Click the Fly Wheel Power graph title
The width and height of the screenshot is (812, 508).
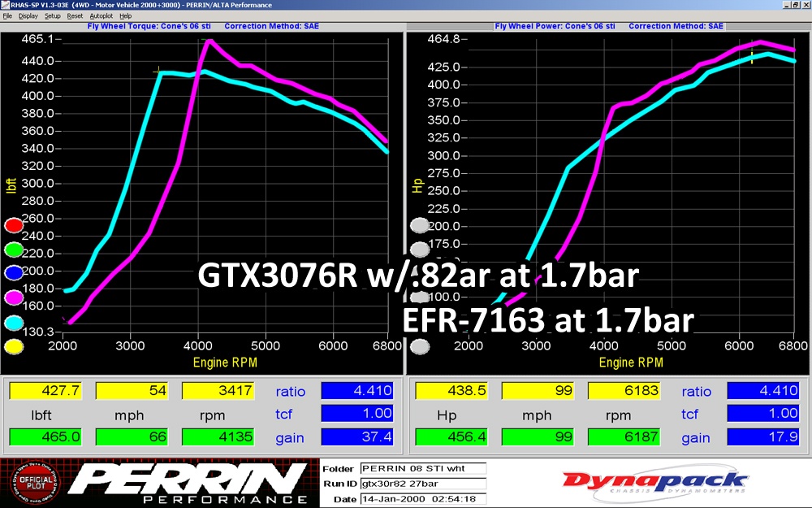(x=555, y=26)
